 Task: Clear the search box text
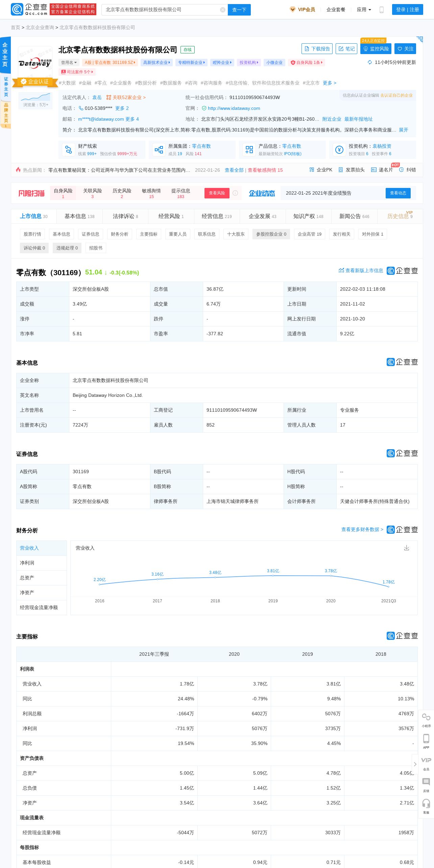[223, 10]
